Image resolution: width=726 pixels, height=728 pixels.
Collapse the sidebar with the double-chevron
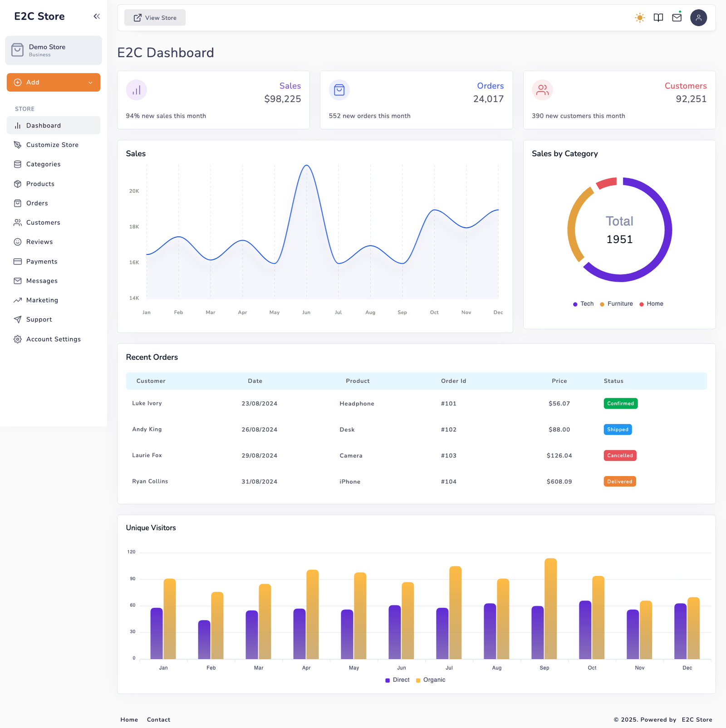point(96,16)
